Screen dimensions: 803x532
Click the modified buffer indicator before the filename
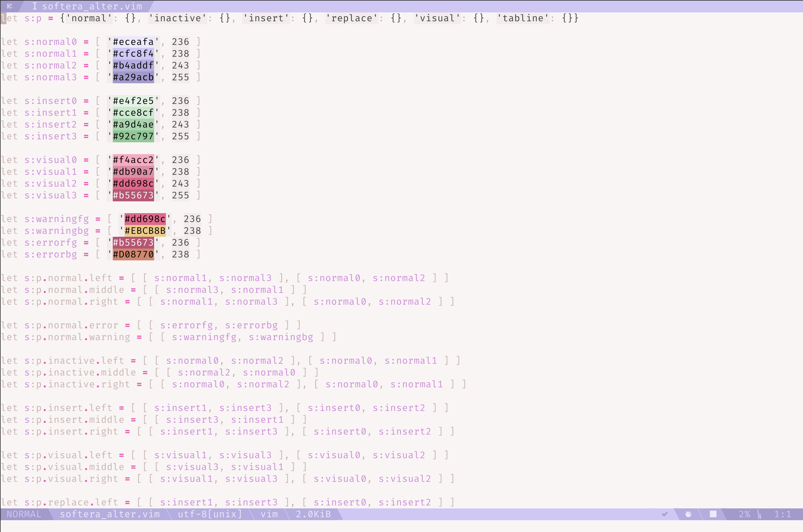pos(35,6)
